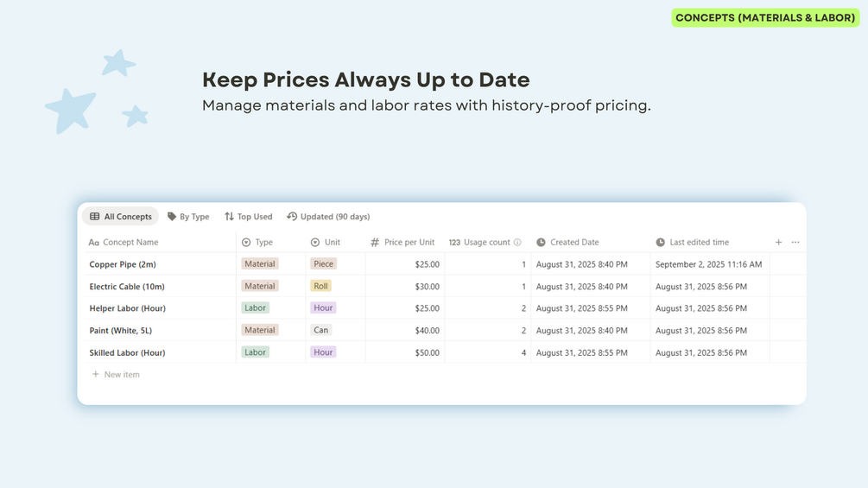Switch to the By Type view tab
The width and height of the screenshot is (868, 488).
click(x=188, y=217)
